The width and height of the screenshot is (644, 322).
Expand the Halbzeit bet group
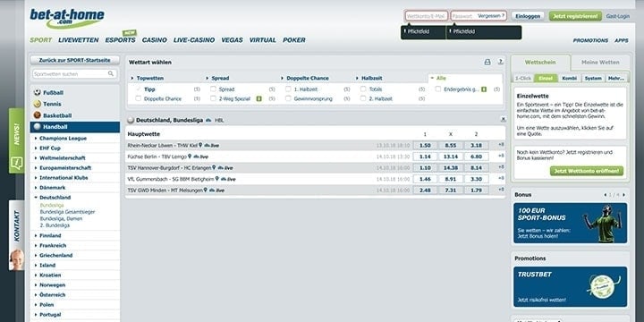tap(369, 78)
